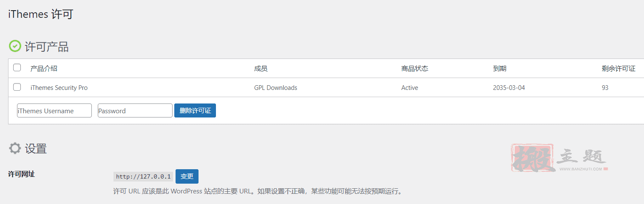Toggle the select-all checkbox in the table header

coord(17,67)
